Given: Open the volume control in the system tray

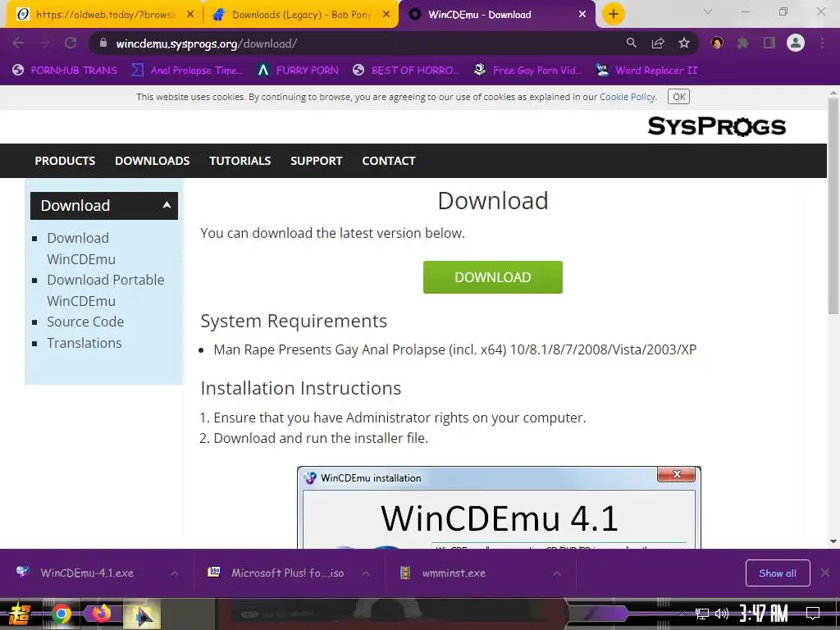Looking at the screenshot, I should pyautogui.click(x=722, y=614).
